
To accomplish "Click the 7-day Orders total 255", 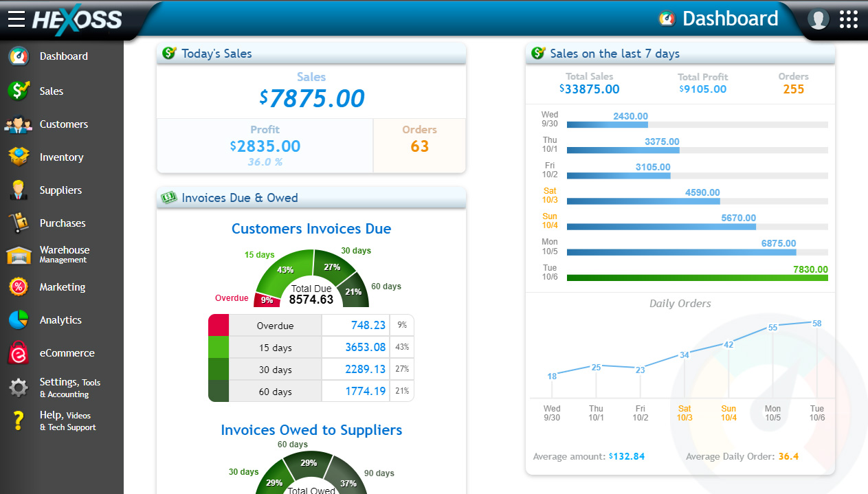I will tap(794, 89).
